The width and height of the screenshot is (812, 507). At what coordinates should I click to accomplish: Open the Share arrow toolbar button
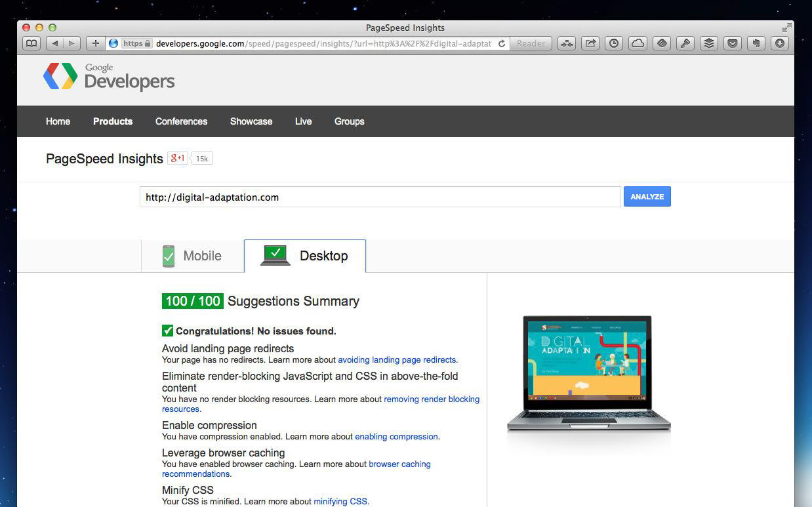[x=591, y=43]
